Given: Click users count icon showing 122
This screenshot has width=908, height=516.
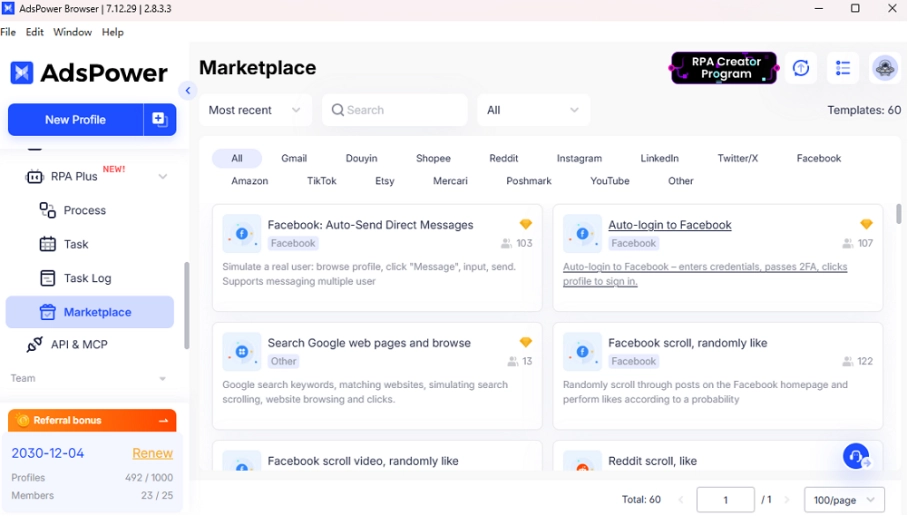Looking at the screenshot, I should (847, 361).
